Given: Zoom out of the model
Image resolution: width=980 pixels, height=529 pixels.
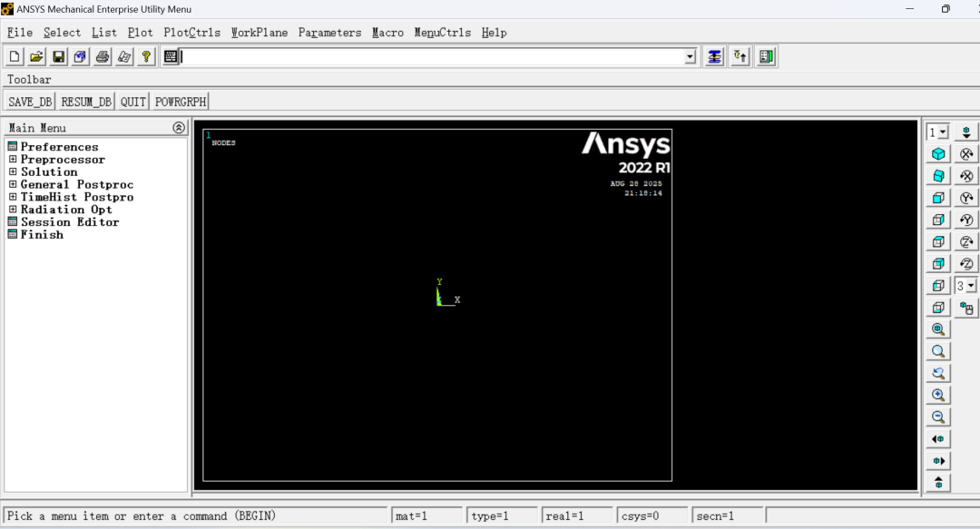Looking at the screenshot, I should click(938, 416).
